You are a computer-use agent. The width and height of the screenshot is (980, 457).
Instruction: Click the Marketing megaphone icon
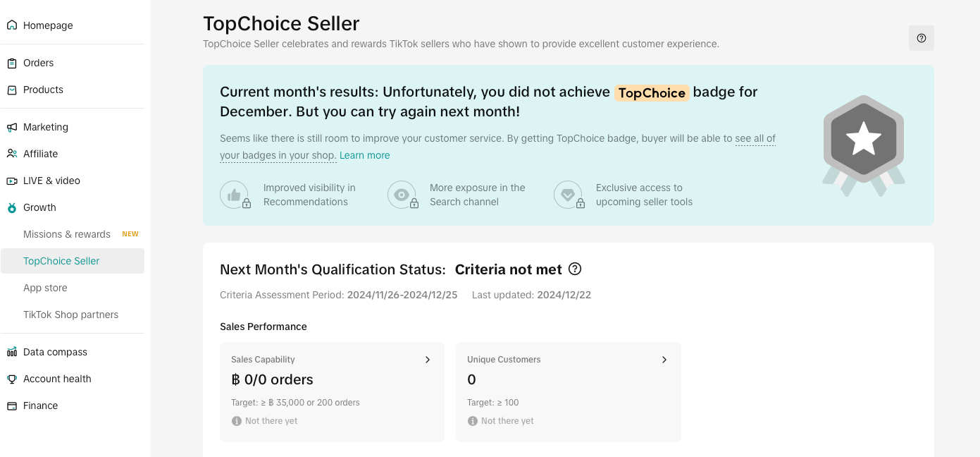[x=12, y=127]
